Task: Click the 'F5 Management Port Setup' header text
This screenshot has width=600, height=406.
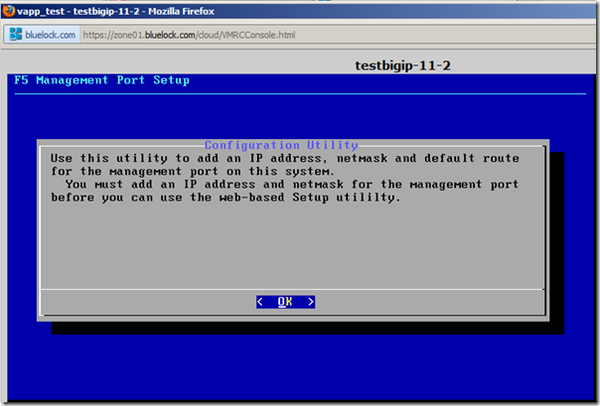Action: (x=102, y=80)
